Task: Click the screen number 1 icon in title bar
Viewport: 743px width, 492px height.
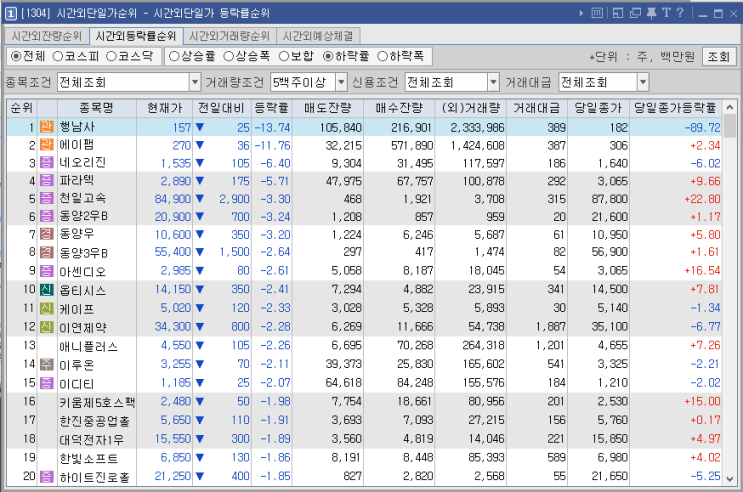Action: [x=11, y=13]
